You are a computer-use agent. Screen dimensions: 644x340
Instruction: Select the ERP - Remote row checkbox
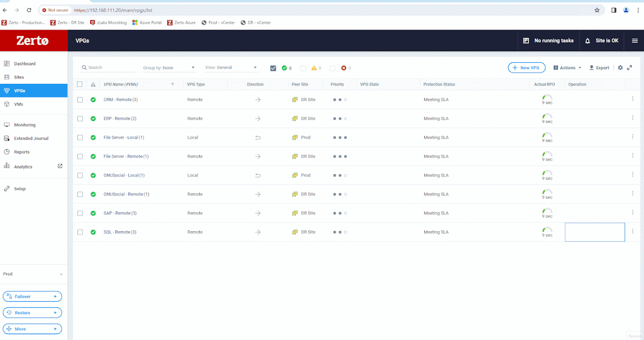pos(80,119)
